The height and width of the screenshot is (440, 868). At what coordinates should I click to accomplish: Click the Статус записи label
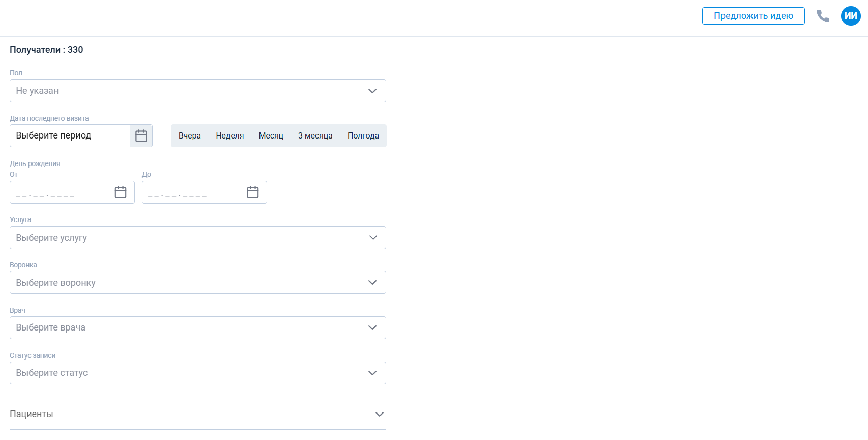pos(33,355)
